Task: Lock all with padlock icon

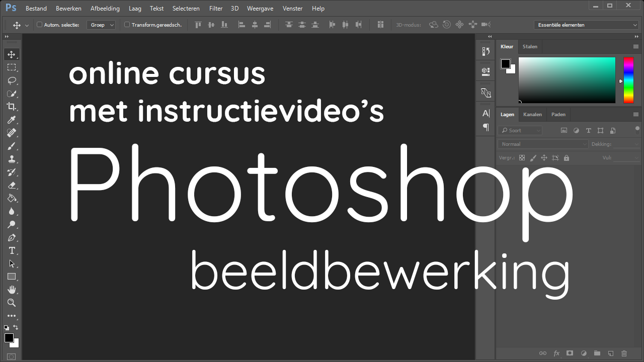Action: tap(567, 158)
